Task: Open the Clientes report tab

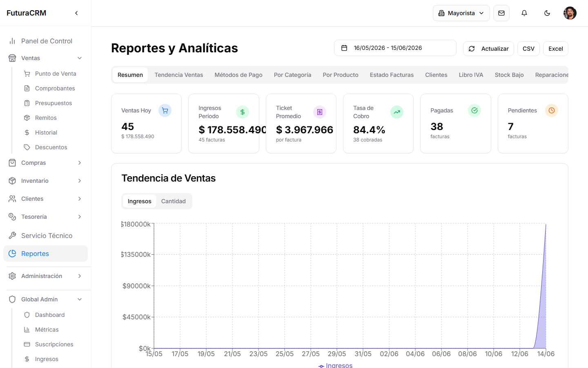Action: 436,75
